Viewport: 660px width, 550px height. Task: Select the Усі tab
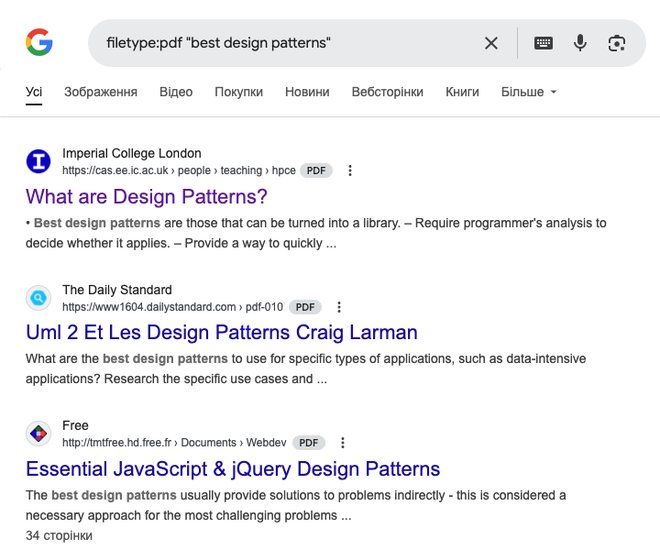coord(34,92)
